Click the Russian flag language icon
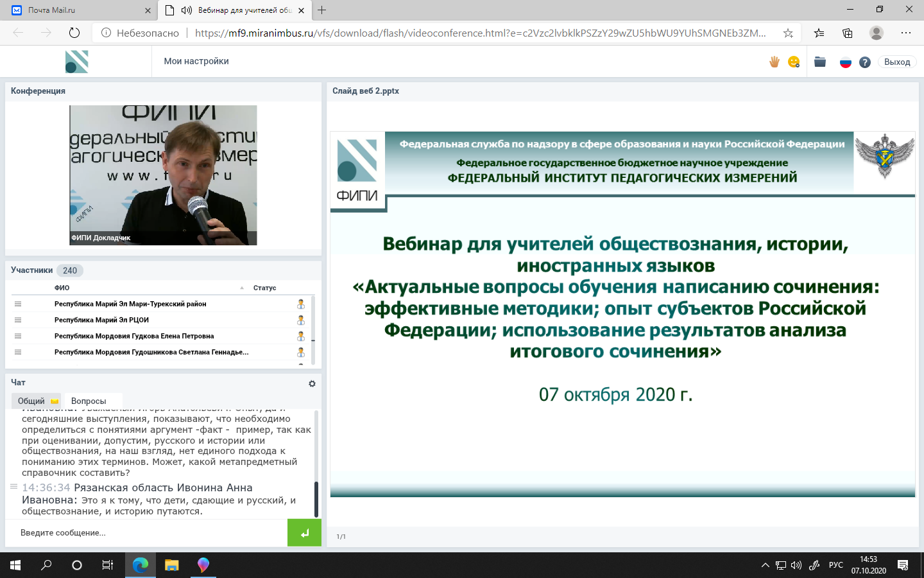The width and height of the screenshot is (924, 578). point(846,62)
